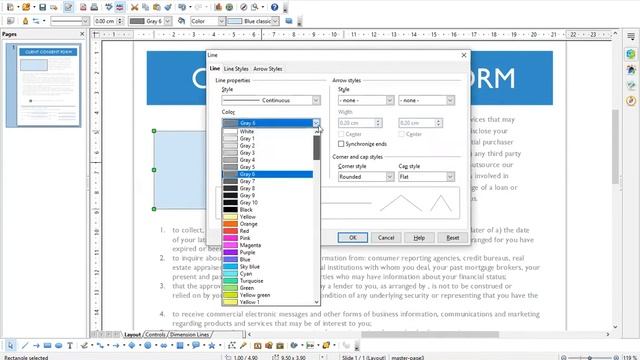640x360 pixels.
Task: Click the Export as PDF icon
Action: click(83, 7)
